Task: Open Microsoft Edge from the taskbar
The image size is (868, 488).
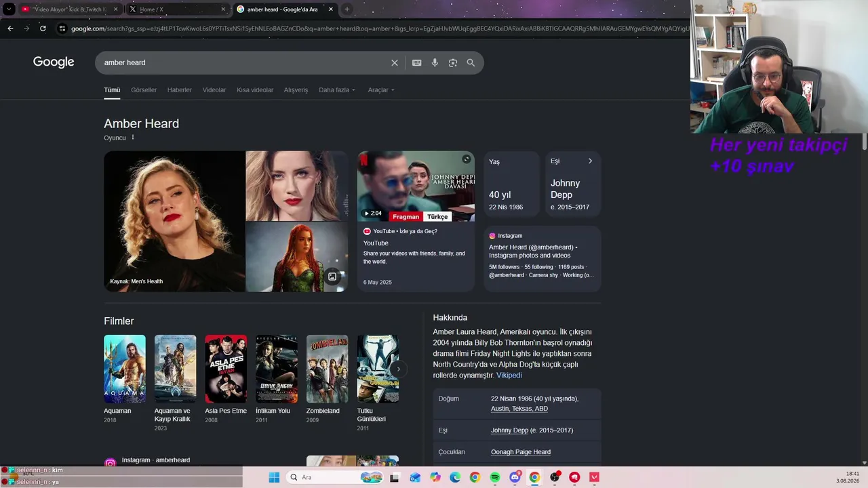Action: [x=455, y=477]
